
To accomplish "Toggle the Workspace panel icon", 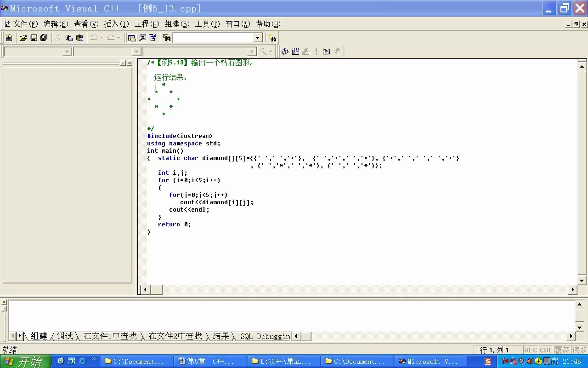I will [x=132, y=37].
